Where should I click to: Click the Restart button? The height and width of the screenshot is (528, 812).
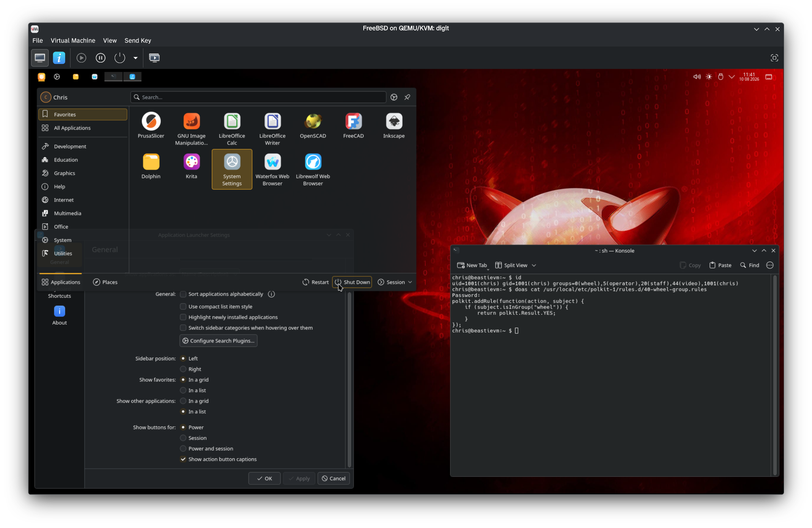[315, 282]
